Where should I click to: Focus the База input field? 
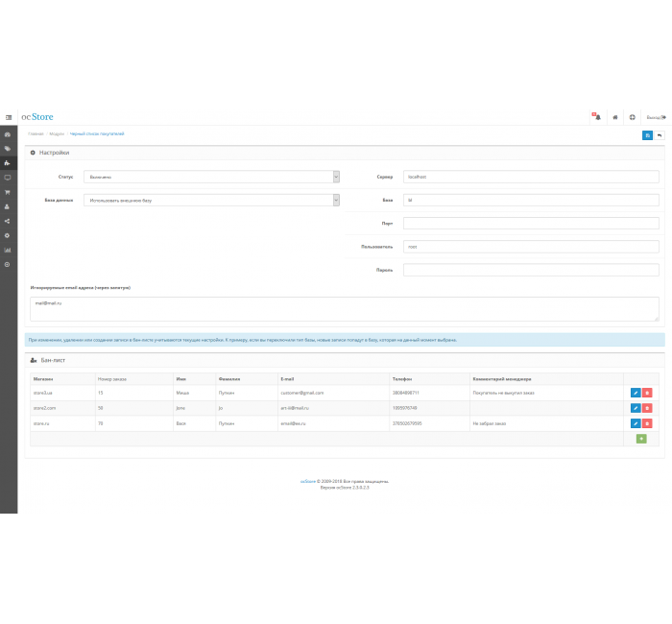(x=531, y=200)
